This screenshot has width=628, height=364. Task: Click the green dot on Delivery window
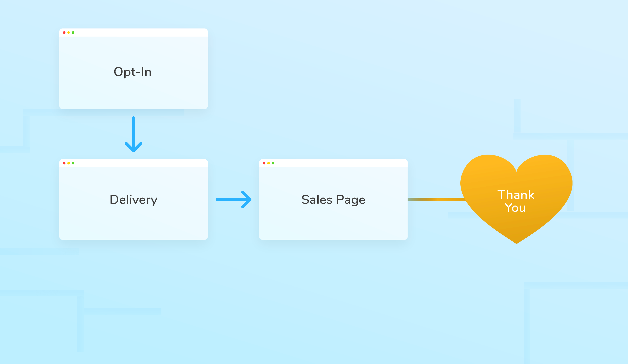[73, 163]
